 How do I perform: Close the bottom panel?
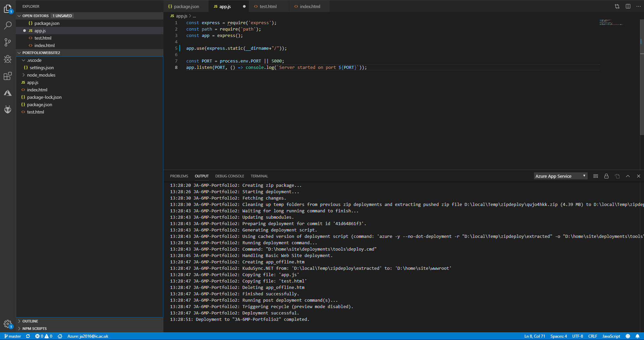[639, 176]
